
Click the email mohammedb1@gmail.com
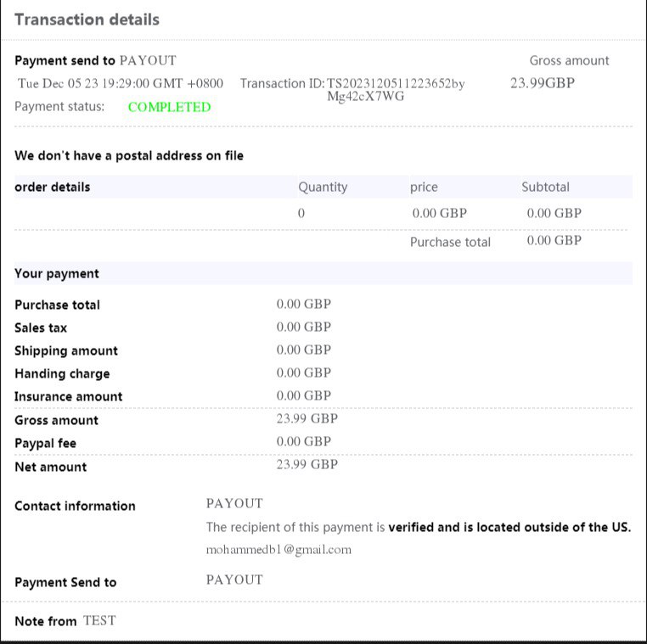pyautogui.click(x=278, y=549)
